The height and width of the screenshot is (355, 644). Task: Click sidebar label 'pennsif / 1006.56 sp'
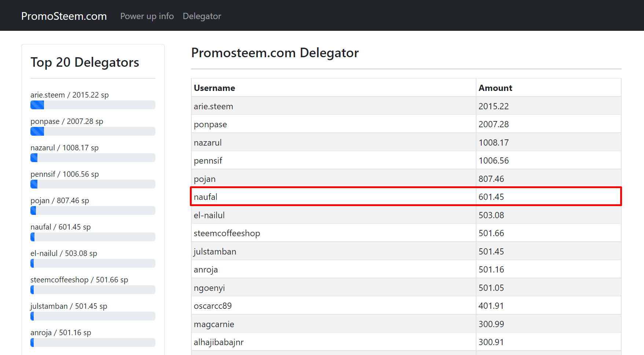[x=65, y=174]
